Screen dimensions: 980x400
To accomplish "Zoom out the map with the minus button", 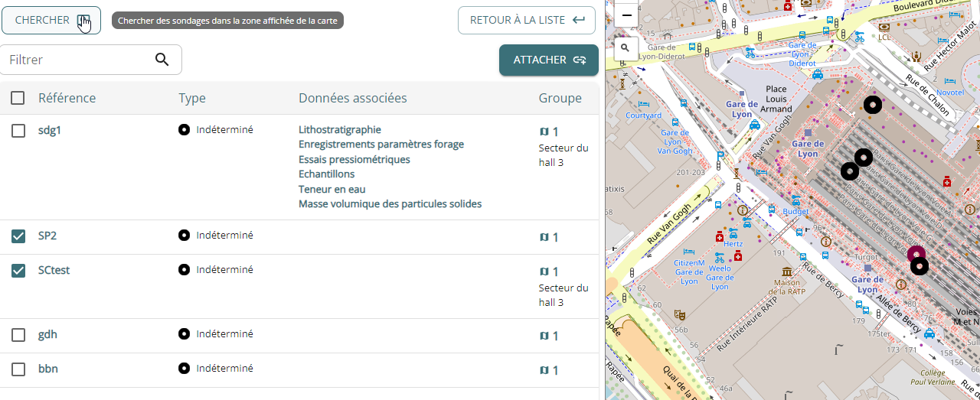I will click(x=626, y=15).
